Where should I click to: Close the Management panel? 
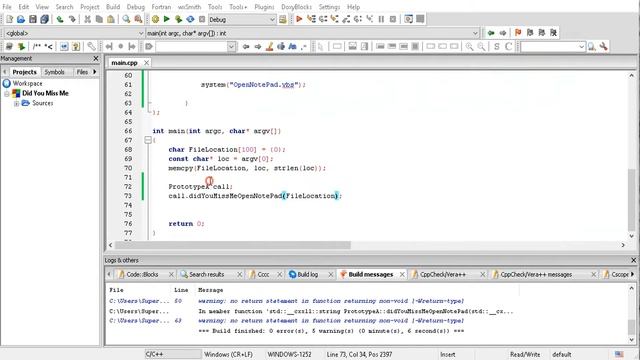96,58
